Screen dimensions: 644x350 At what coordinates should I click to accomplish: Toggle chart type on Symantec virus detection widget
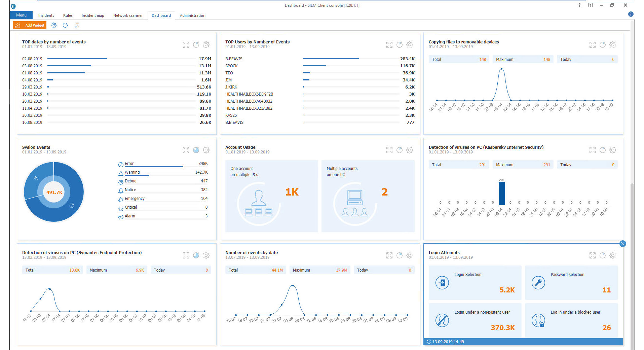click(196, 255)
